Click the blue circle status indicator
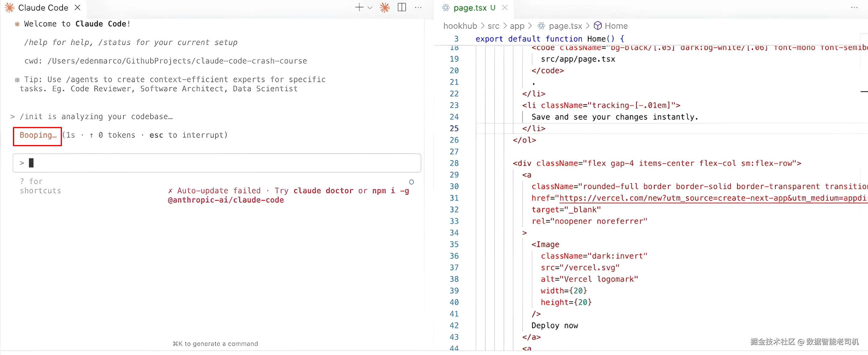Screen dimensions: 868x355 pos(411,182)
